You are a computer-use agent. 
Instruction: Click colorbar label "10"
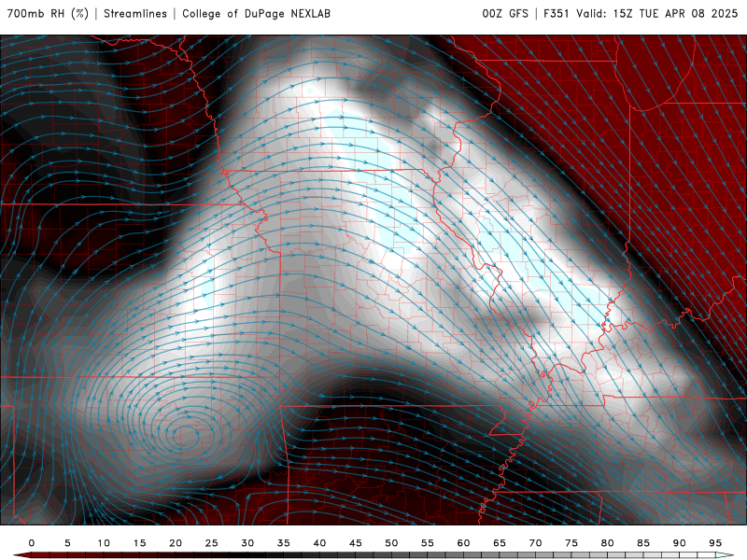[104, 543]
